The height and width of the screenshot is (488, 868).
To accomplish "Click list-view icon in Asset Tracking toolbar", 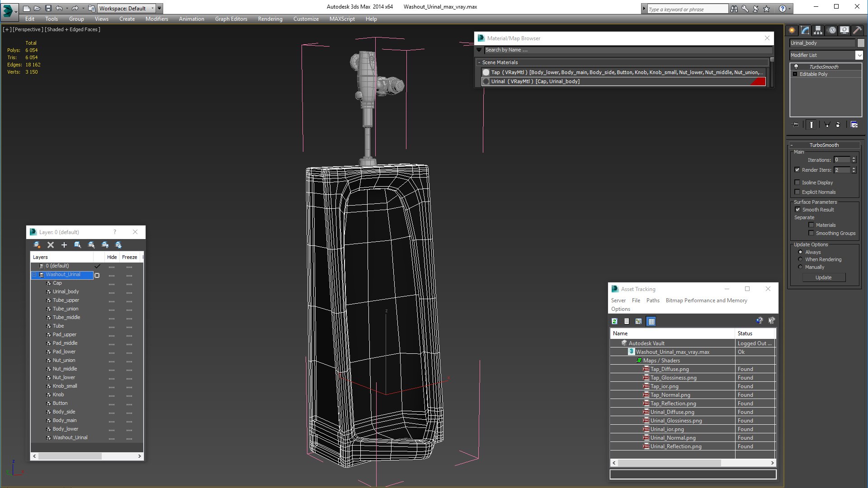I will point(627,321).
